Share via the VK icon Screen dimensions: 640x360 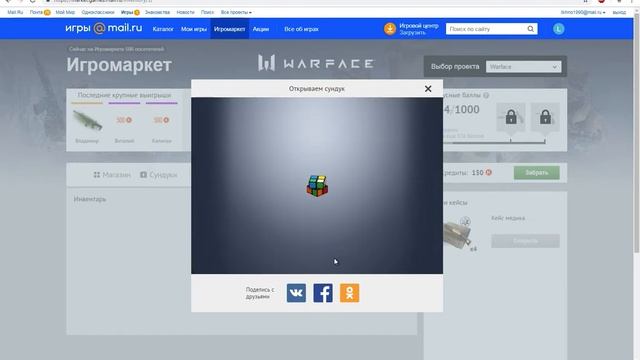296,293
